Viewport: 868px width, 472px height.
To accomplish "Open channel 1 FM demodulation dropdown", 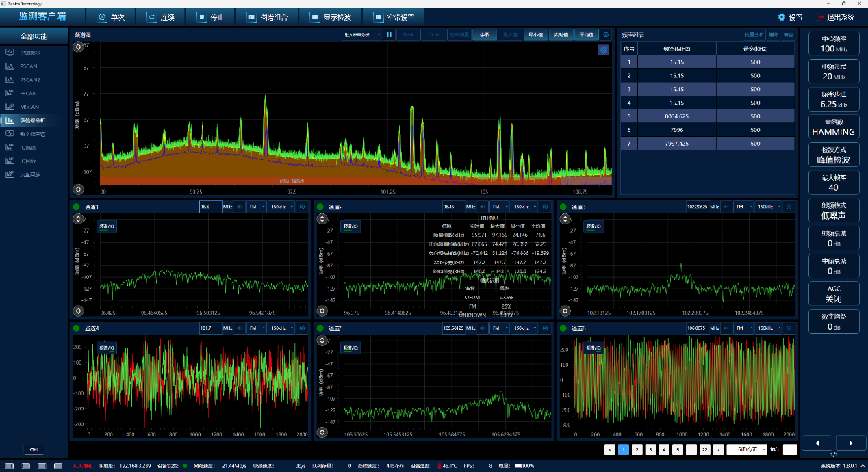I will pyautogui.click(x=257, y=206).
